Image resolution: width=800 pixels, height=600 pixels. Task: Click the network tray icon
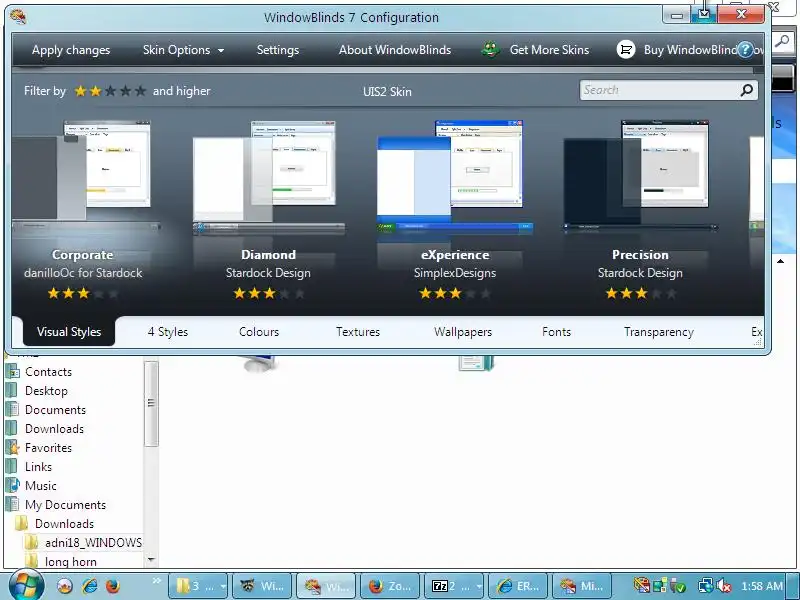pyautogui.click(x=706, y=586)
